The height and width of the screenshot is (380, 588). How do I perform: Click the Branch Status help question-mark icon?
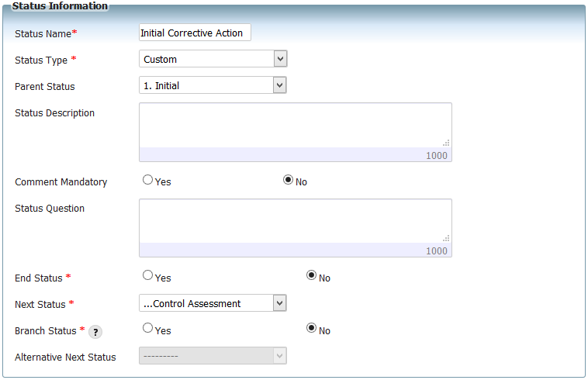pos(95,332)
